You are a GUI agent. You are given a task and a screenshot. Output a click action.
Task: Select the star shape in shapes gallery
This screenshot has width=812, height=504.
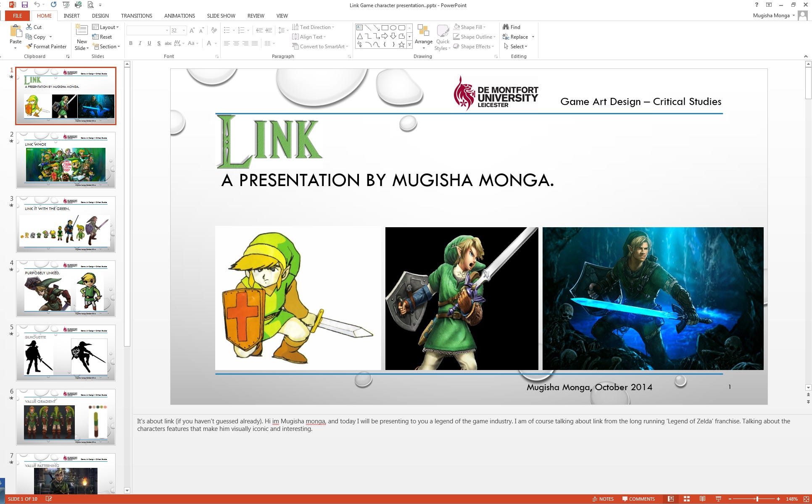click(402, 44)
